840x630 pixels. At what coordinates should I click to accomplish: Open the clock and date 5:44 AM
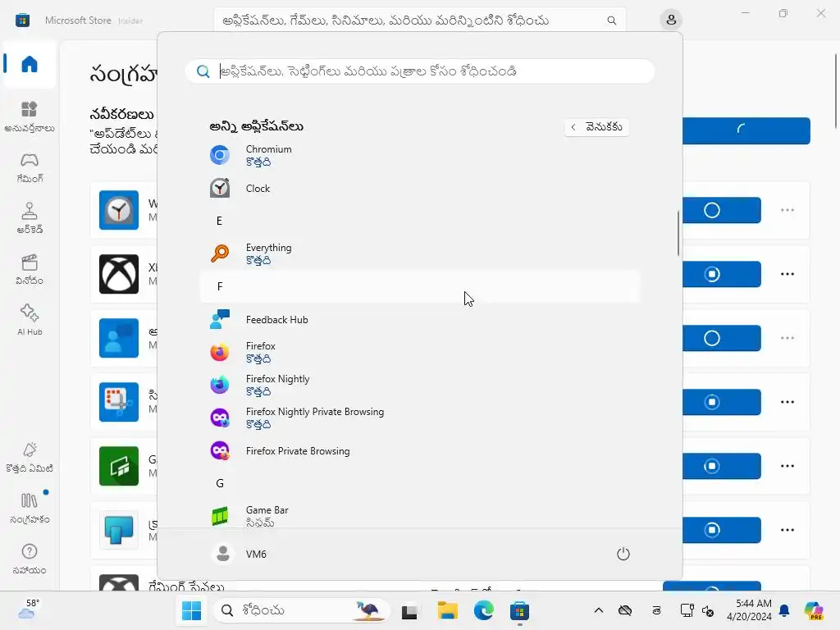point(749,610)
